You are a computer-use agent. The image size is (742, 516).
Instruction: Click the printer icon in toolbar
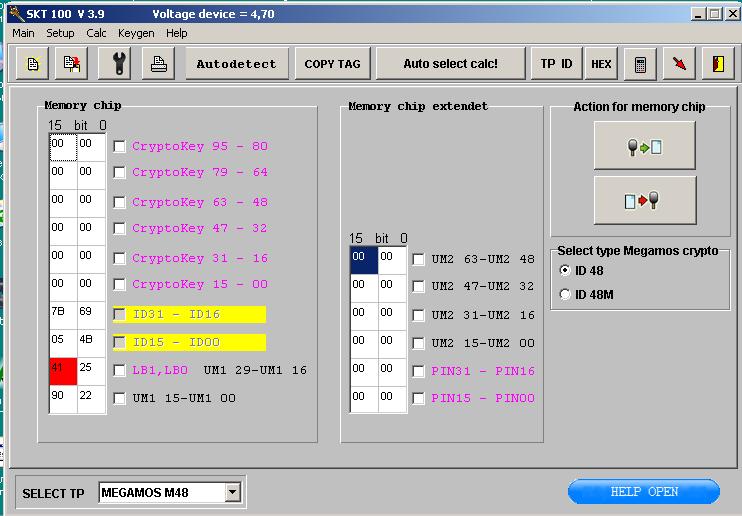(x=158, y=64)
